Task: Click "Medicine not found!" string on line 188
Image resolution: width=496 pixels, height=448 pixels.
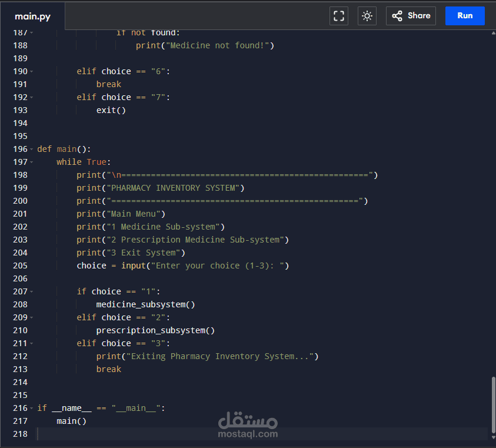Action: [217, 45]
